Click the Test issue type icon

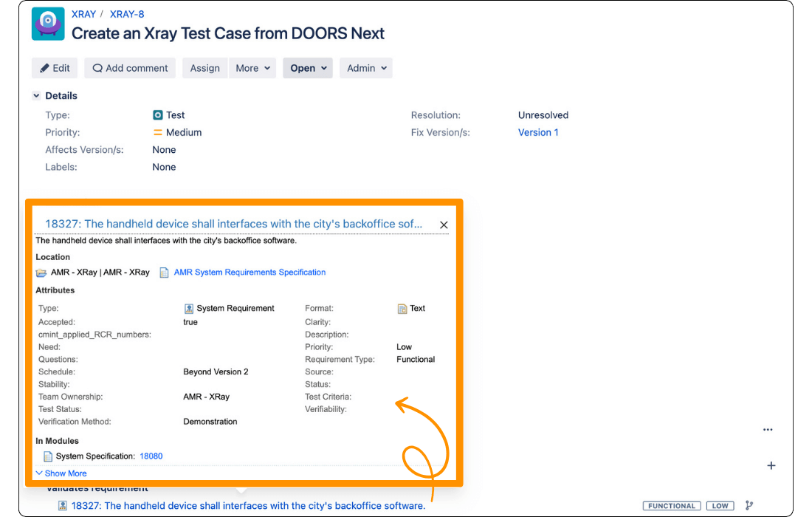coord(158,115)
